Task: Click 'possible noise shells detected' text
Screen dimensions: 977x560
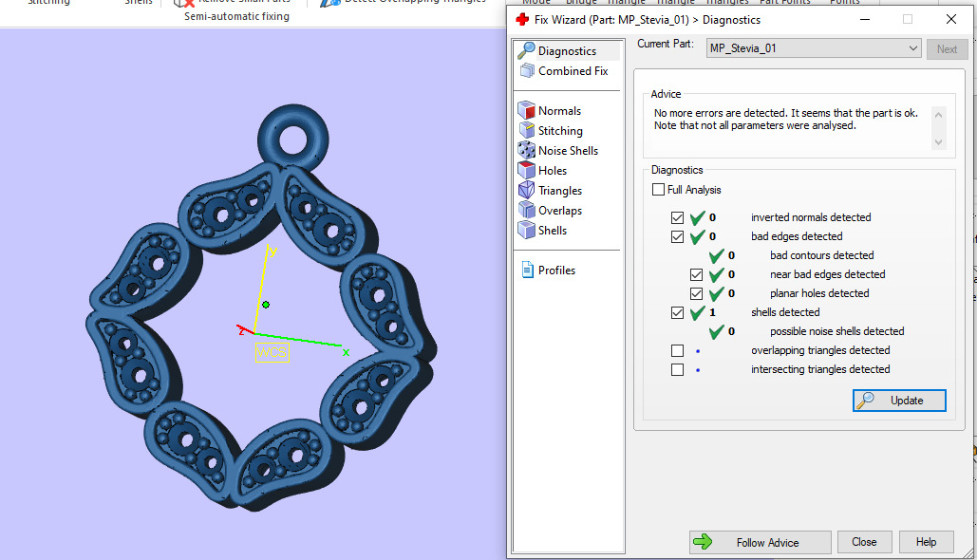Action: tap(836, 331)
